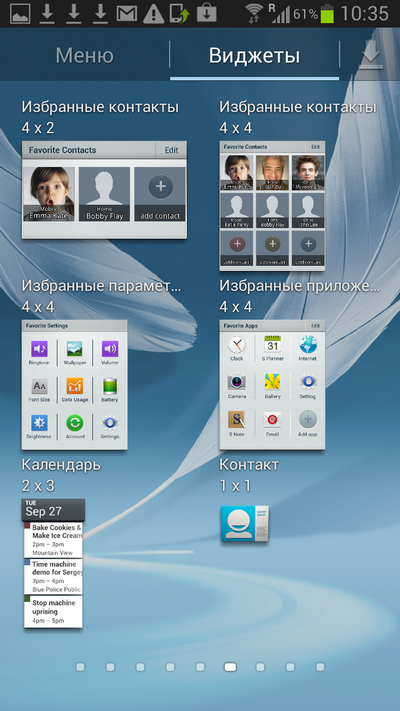Image resolution: width=400 pixels, height=711 pixels.
Task: Tap the Ringtone icon in Favorite Settings
Action: tap(39, 350)
